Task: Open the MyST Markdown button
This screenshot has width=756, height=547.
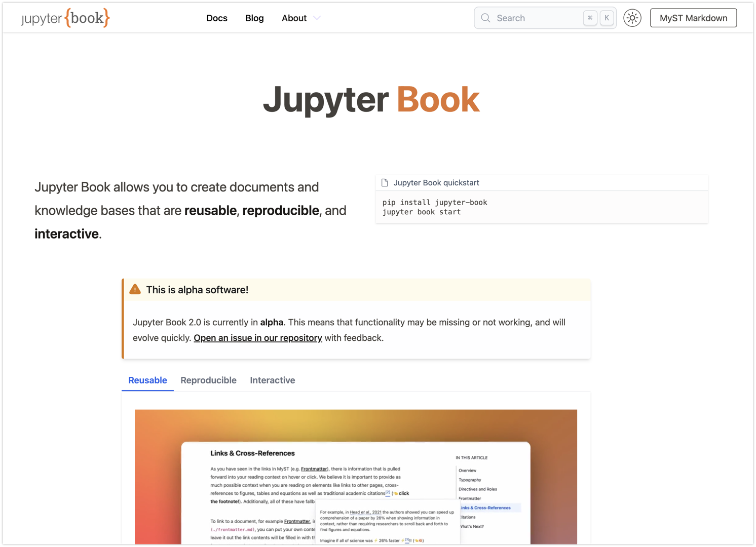Action: click(693, 18)
